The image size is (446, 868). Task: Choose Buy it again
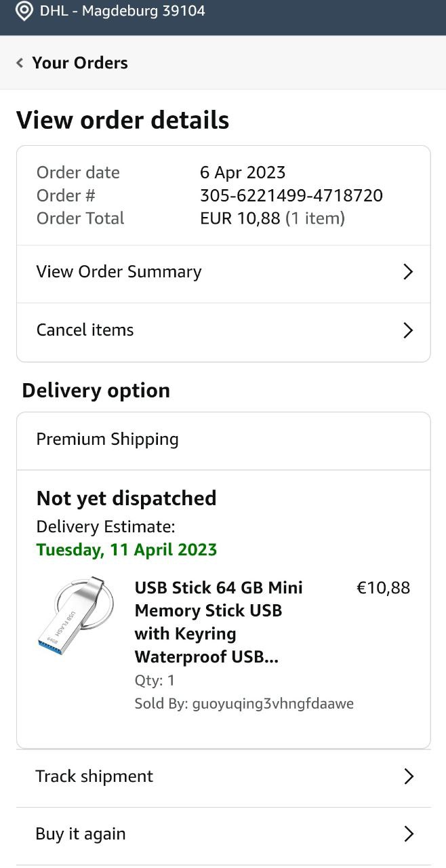(81, 834)
